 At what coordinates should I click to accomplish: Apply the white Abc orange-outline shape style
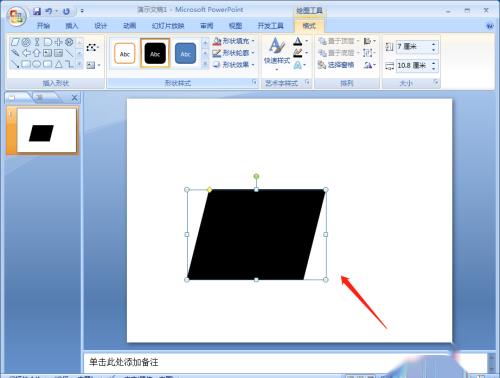tap(124, 53)
